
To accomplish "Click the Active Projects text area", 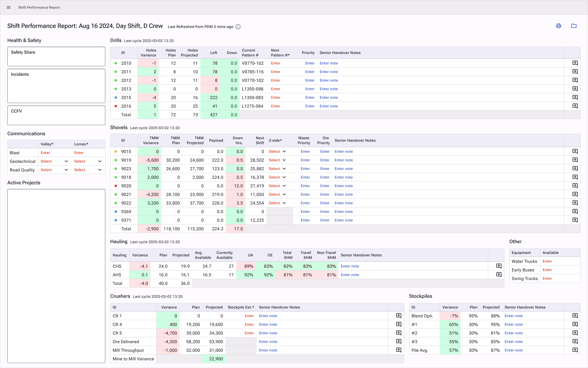I will pyautogui.click(x=56, y=276).
